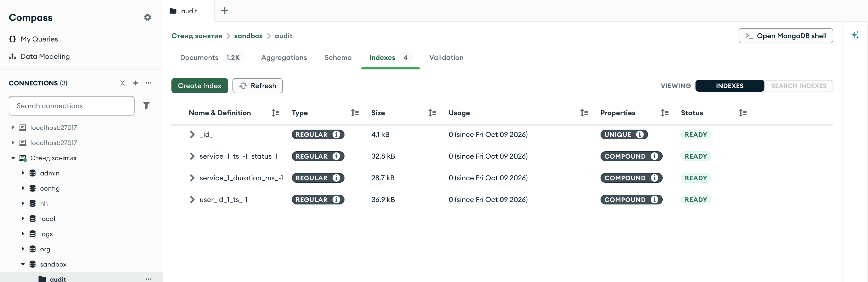868x282 pixels.
Task: Expand first localhost:27017 connection
Action: [x=13, y=128]
